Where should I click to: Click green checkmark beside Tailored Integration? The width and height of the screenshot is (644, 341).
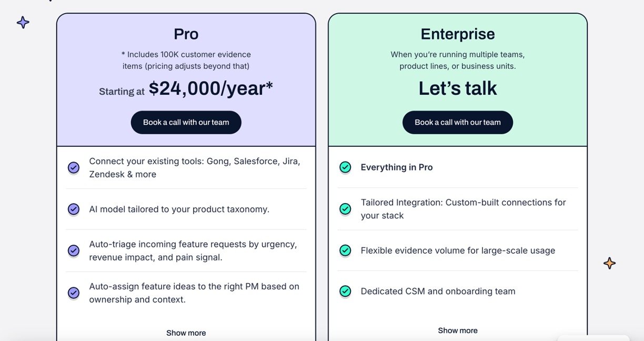pos(345,209)
